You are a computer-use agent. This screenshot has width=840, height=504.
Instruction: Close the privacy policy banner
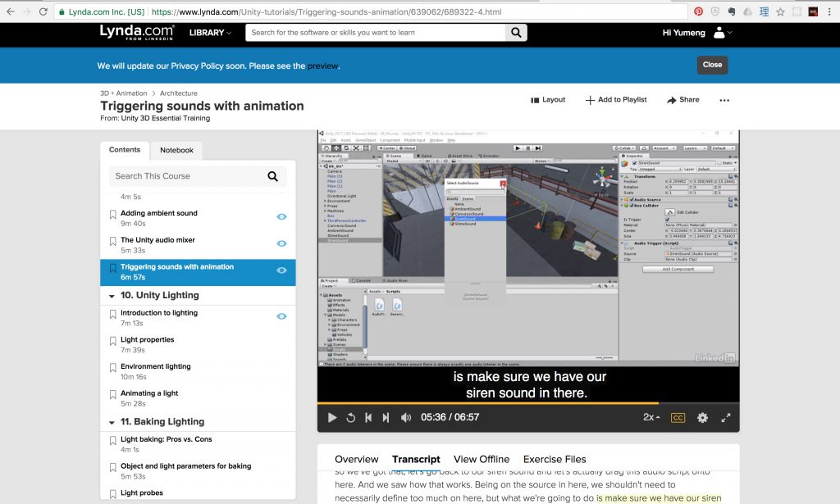(712, 65)
